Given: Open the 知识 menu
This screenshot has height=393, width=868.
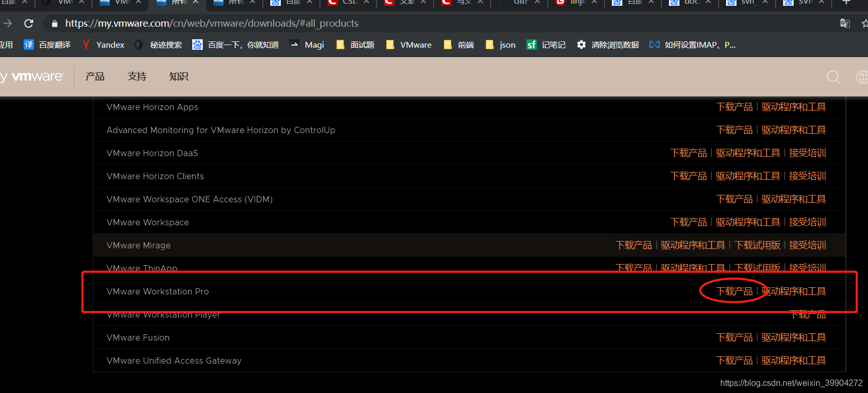Looking at the screenshot, I should pos(179,77).
